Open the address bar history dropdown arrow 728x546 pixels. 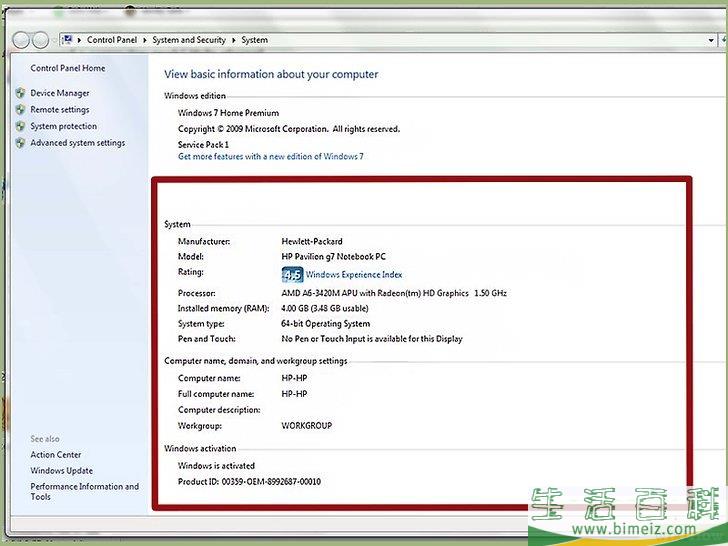(x=711, y=40)
